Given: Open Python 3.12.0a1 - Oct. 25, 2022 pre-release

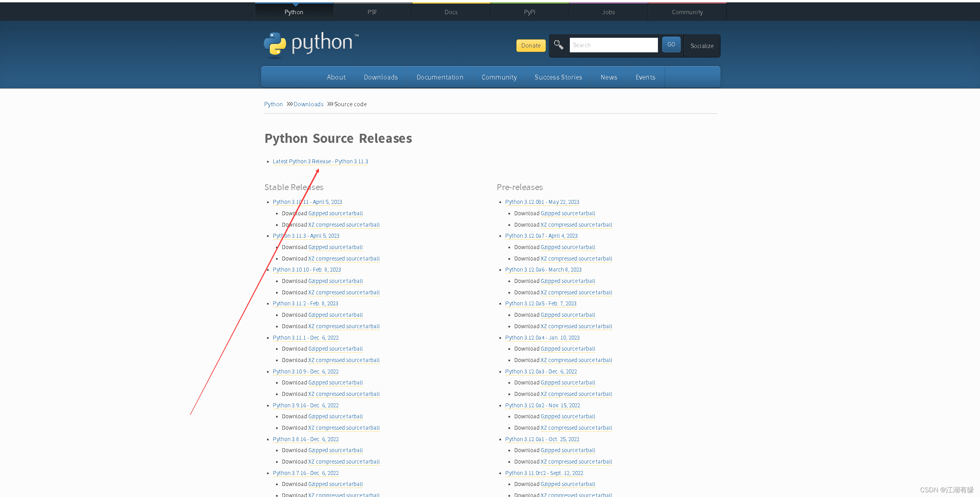Looking at the screenshot, I should [542, 439].
